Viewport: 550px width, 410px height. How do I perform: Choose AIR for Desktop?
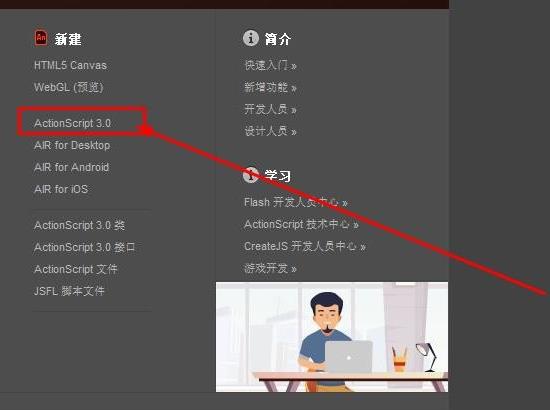point(72,145)
